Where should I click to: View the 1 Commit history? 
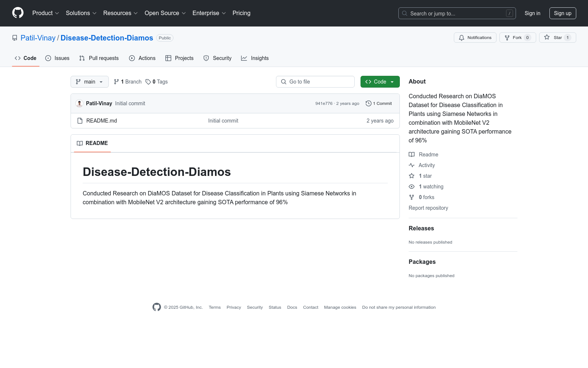point(379,103)
